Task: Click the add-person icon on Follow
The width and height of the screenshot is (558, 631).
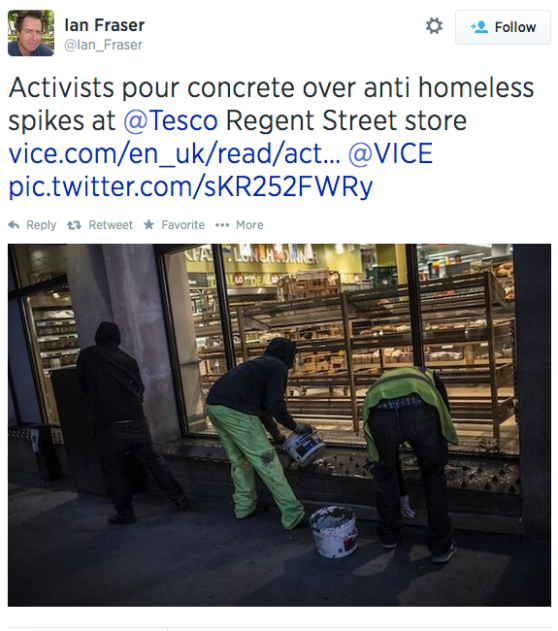Action: point(479,27)
